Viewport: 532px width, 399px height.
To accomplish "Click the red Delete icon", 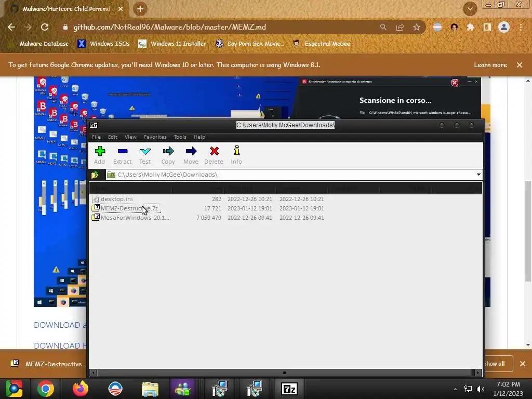I will click(214, 155).
